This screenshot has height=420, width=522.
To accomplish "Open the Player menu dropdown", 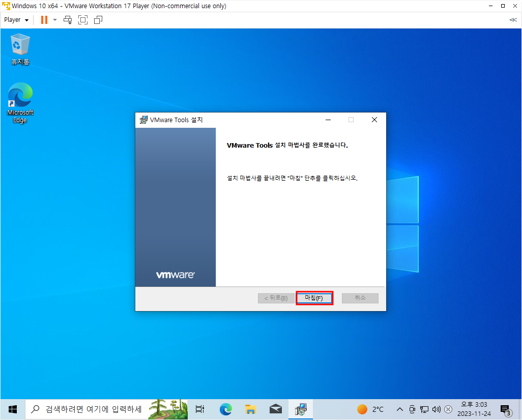I will [16, 20].
